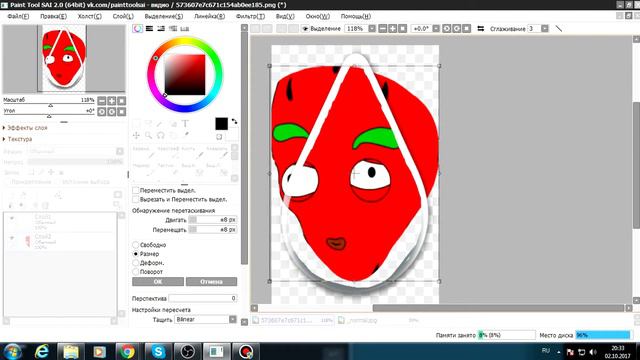The height and width of the screenshot is (360, 640).
Task: Reset zoom in the navigator panel
Action: [x=121, y=101]
